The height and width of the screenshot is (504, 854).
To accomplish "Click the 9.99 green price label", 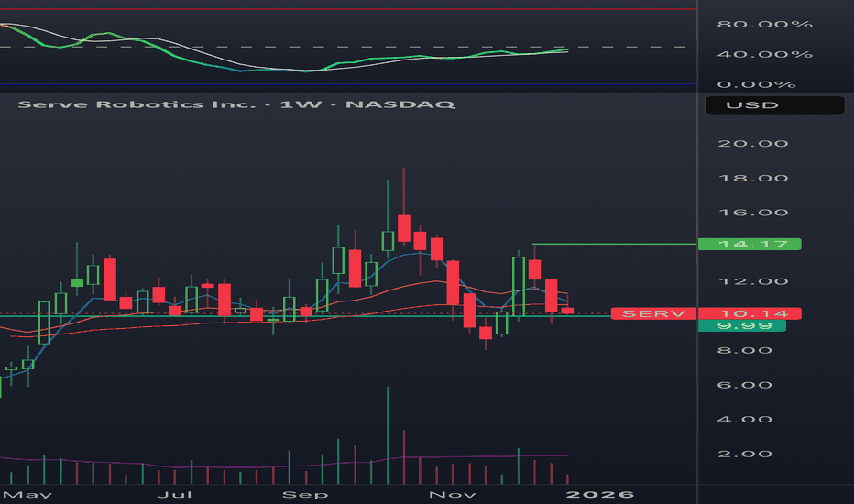I will pyautogui.click(x=742, y=326).
